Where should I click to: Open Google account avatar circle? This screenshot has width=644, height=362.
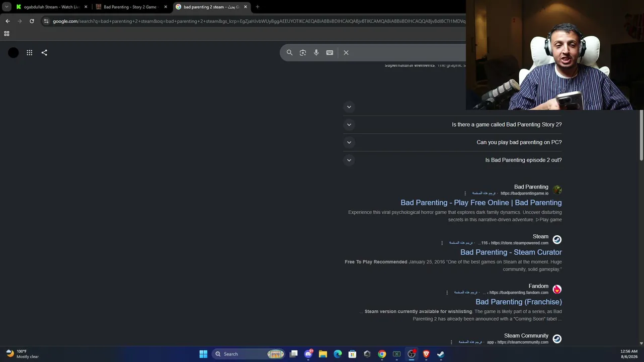tap(14, 53)
